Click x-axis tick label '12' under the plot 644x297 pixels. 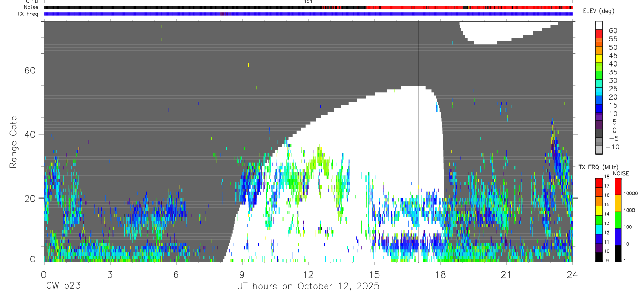click(308, 275)
